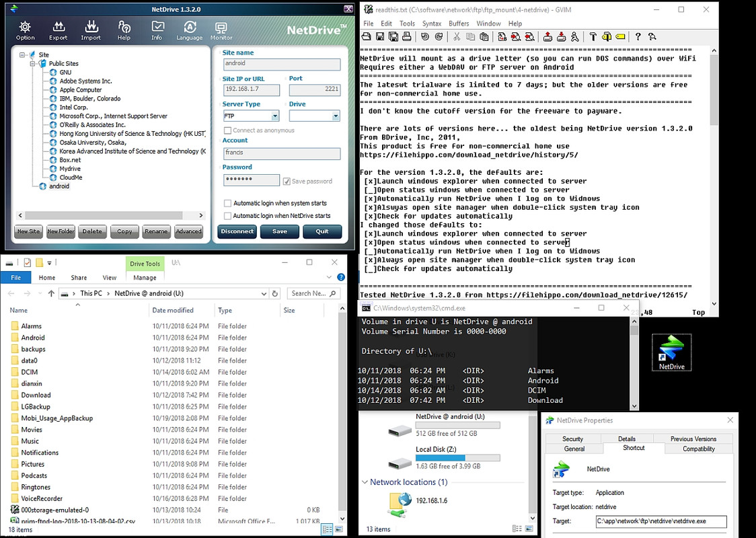Open the Buffers menu in GVIM
756x538 pixels.
(459, 24)
